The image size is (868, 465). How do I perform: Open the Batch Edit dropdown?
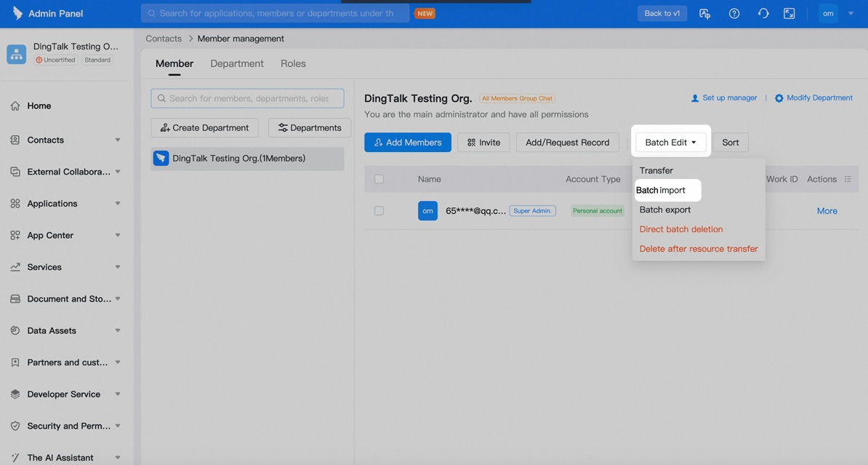click(x=670, y=143)
